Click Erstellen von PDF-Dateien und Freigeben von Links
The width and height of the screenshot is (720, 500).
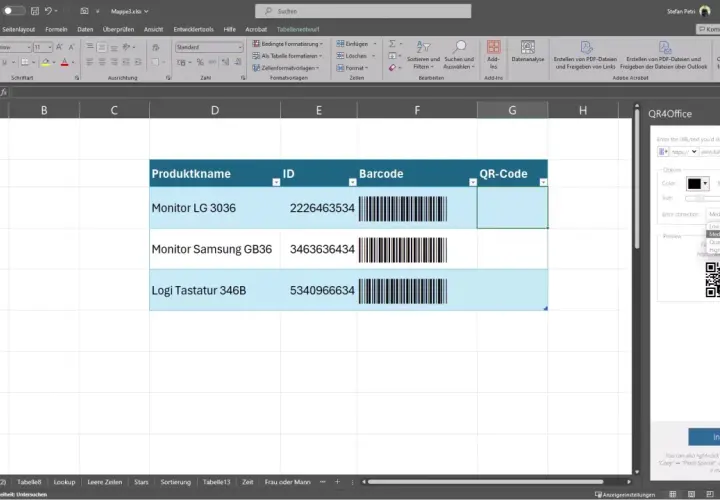tap(585, 56)
